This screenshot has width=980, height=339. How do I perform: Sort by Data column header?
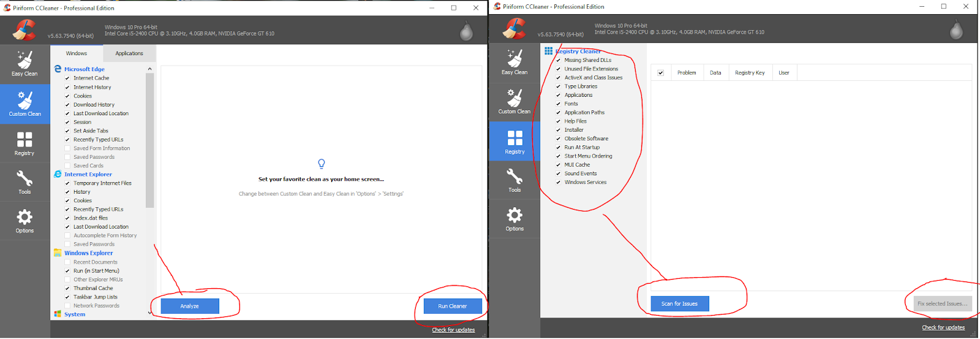pos(715,73)
